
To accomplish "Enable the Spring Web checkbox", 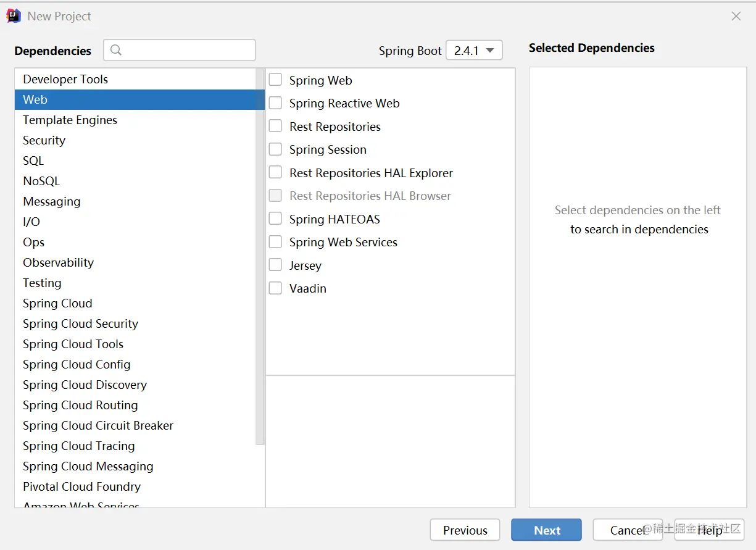I will click(x=275, y=80).
